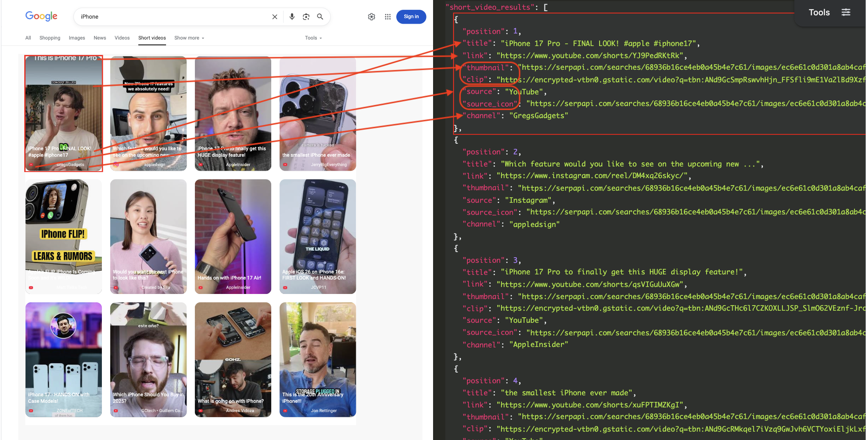868x440 pixels.
Task: Clear the iPhone search query
Action: coord(275,17)
